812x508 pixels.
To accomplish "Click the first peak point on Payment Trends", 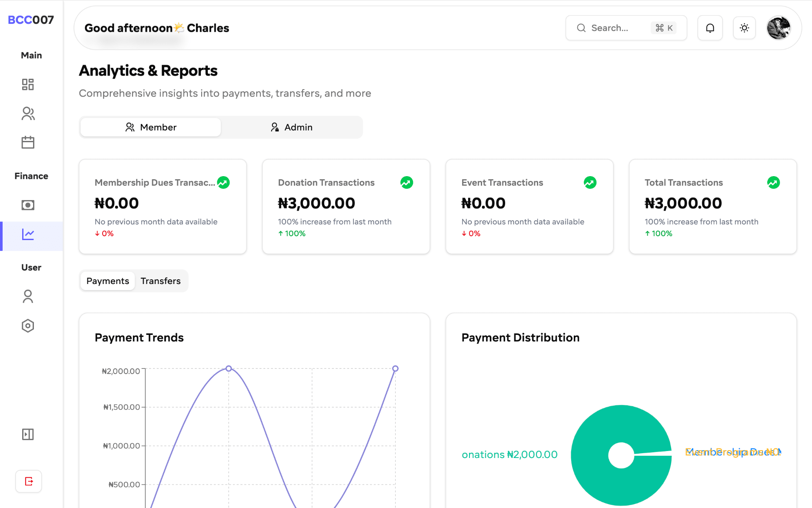I will click(229, 368).
